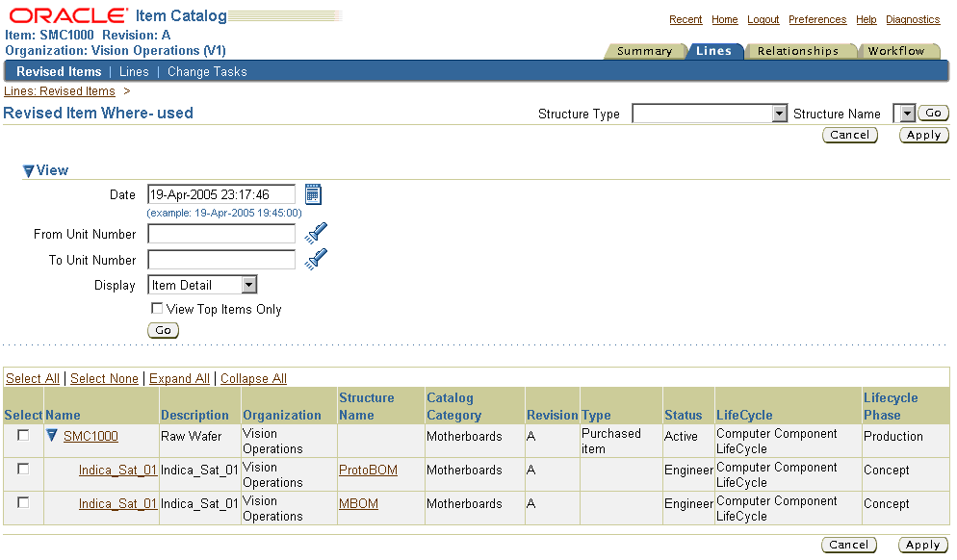
Task: Focus the To Unit Number field
Action: click(221, 259)
